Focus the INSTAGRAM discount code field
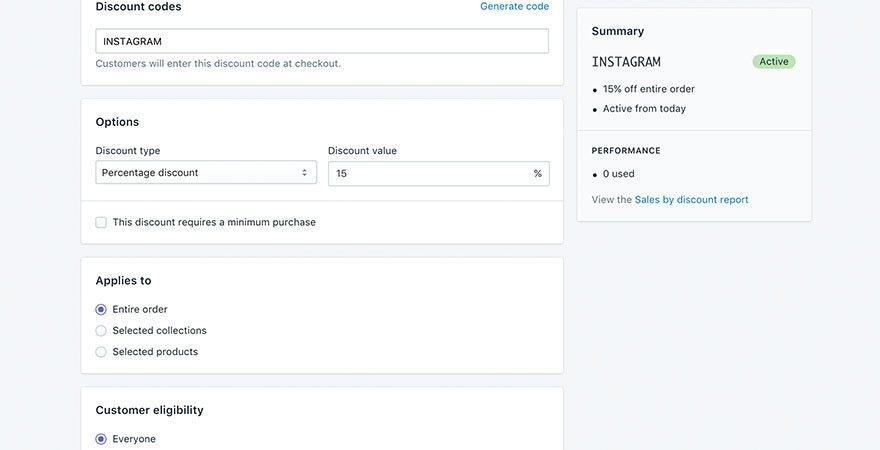 321,41
